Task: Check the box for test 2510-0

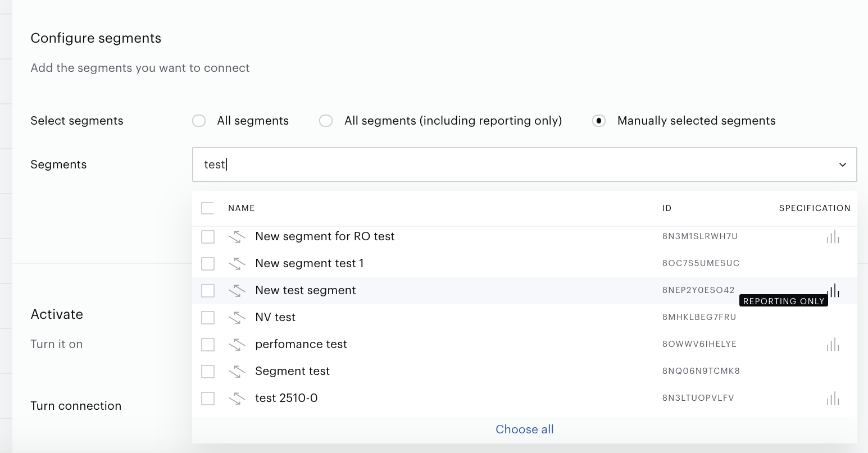Action: pyautogui.click(x=208, y=399)
